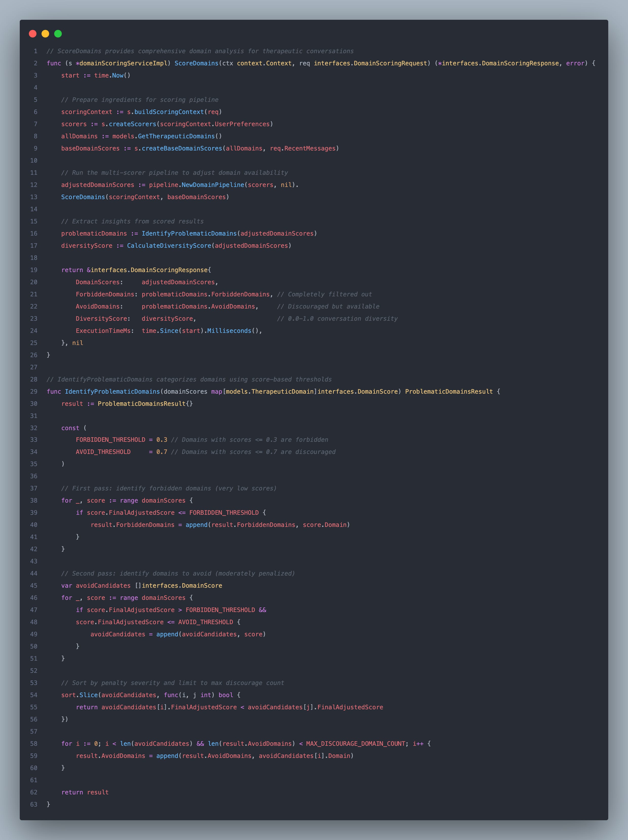This screenshot has width=628, height=840.
Task: Click NewDomainPipeline method call
Action: (x=213, y=185)
